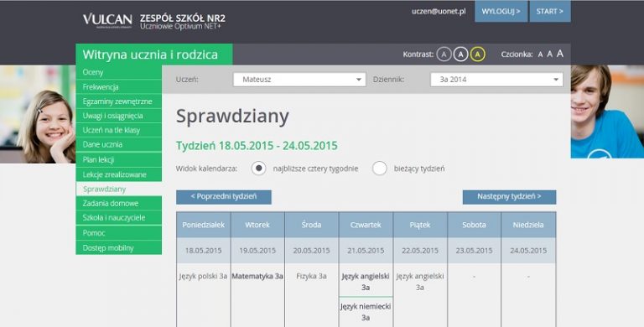Choose the largest font size A
Screen dimensions: 644x327
tap(560, 54)
